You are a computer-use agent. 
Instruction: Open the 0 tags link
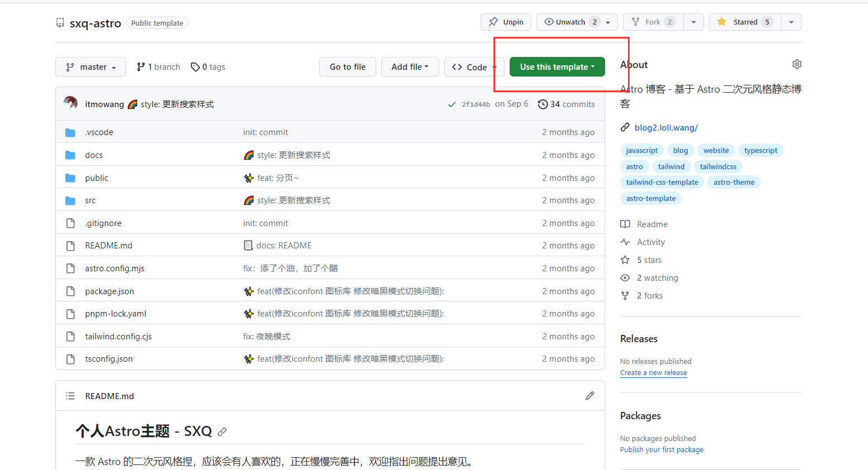[x=208, y=67]
